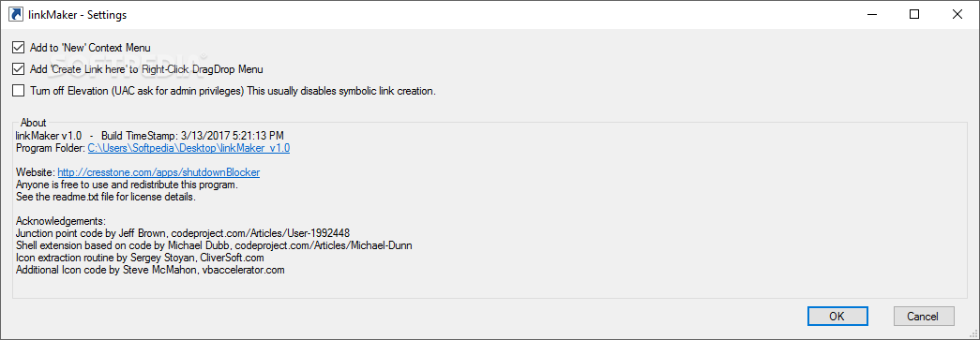Visit the cresstone.com shutdownBlocker website link
This screenshot has width=980, height=340.
[158, 172]
